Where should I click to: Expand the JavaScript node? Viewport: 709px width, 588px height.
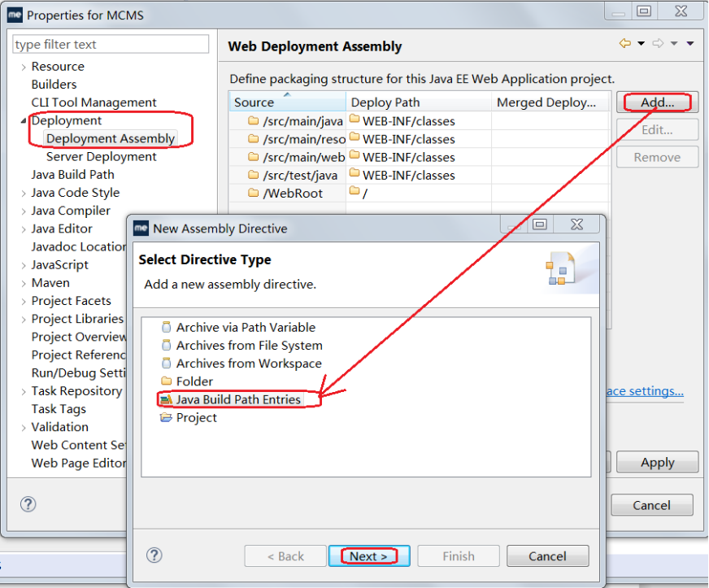[x=24, y=265]
